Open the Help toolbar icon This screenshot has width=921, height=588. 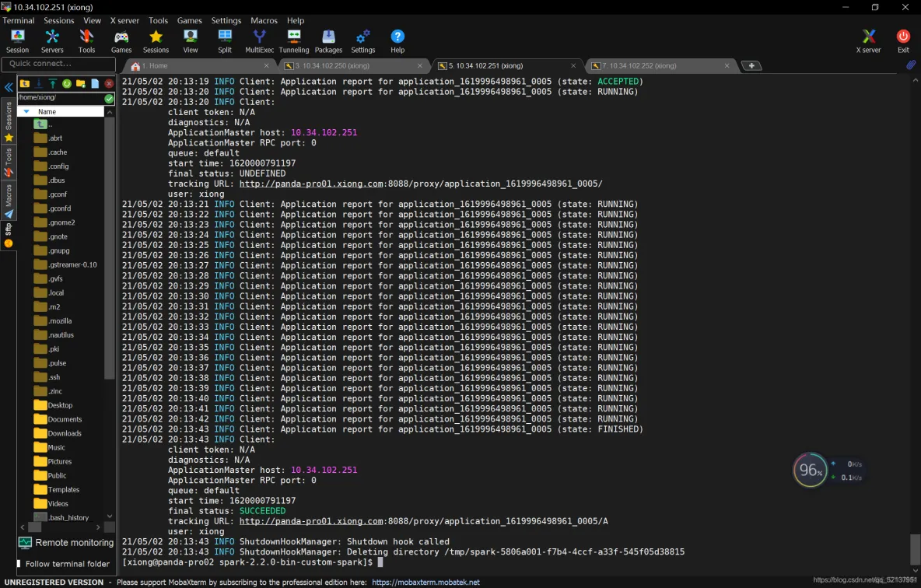coord(397,41)
